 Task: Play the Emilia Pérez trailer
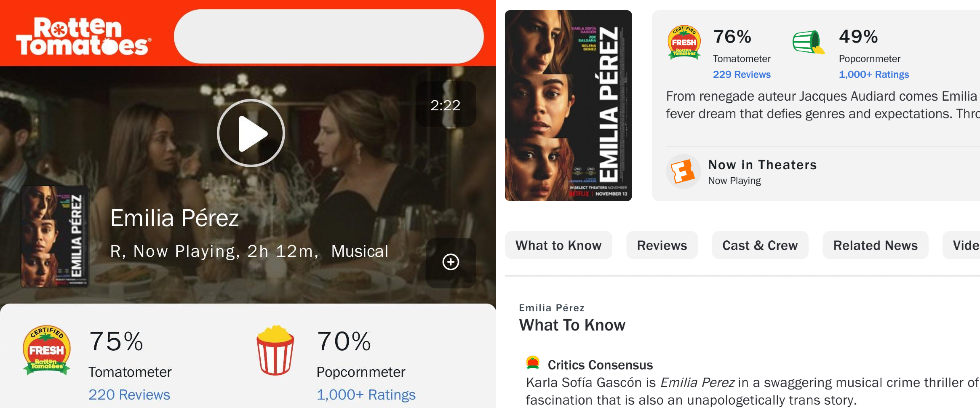point(251,133)
